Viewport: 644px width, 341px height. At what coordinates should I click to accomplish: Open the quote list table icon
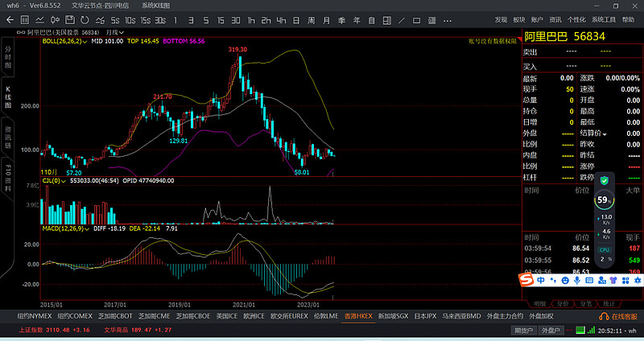click(25, 20)
